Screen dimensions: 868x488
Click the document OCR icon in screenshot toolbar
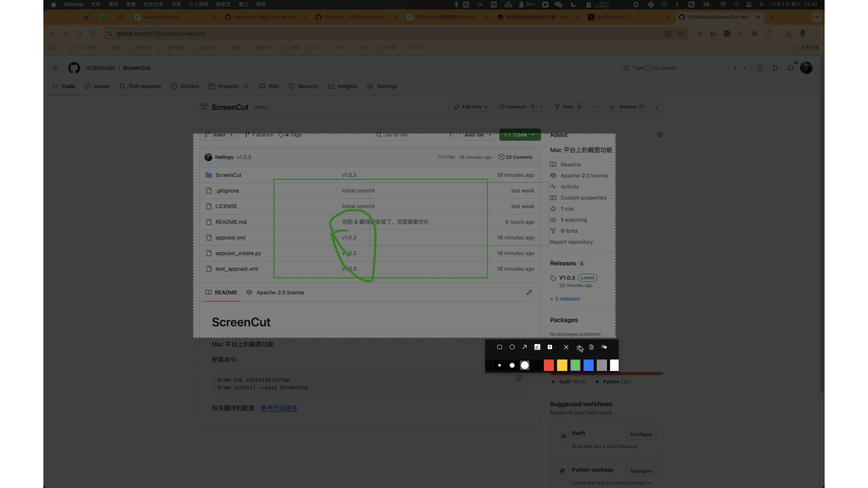pyautogui.click(x=591, y=347)
